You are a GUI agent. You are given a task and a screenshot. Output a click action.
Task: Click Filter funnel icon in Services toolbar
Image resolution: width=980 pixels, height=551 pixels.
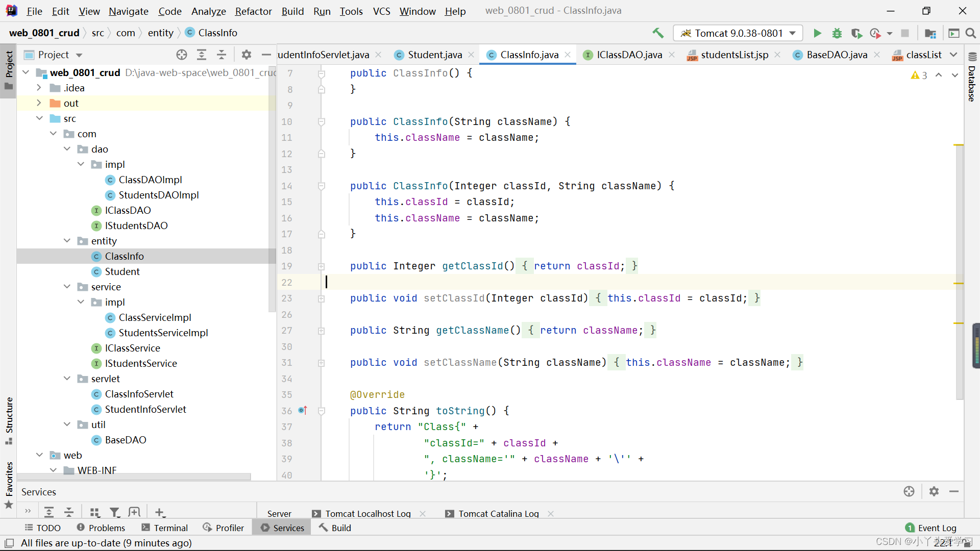pos(115,512)
